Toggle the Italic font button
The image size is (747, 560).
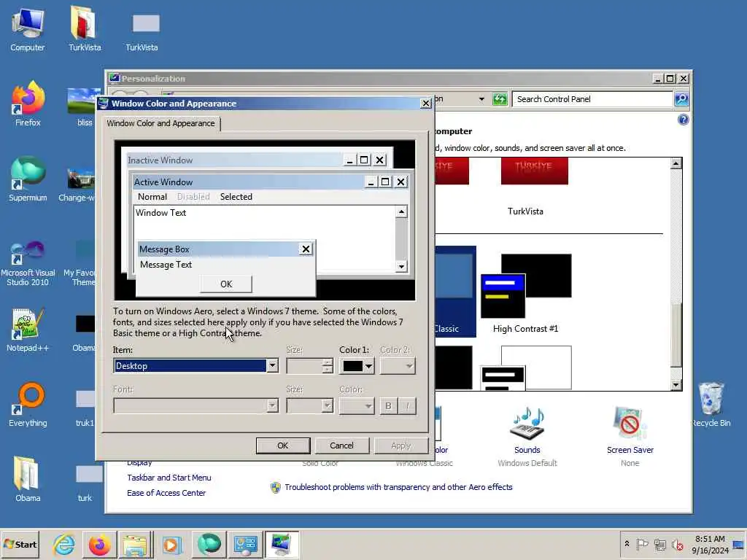[407, 405]
